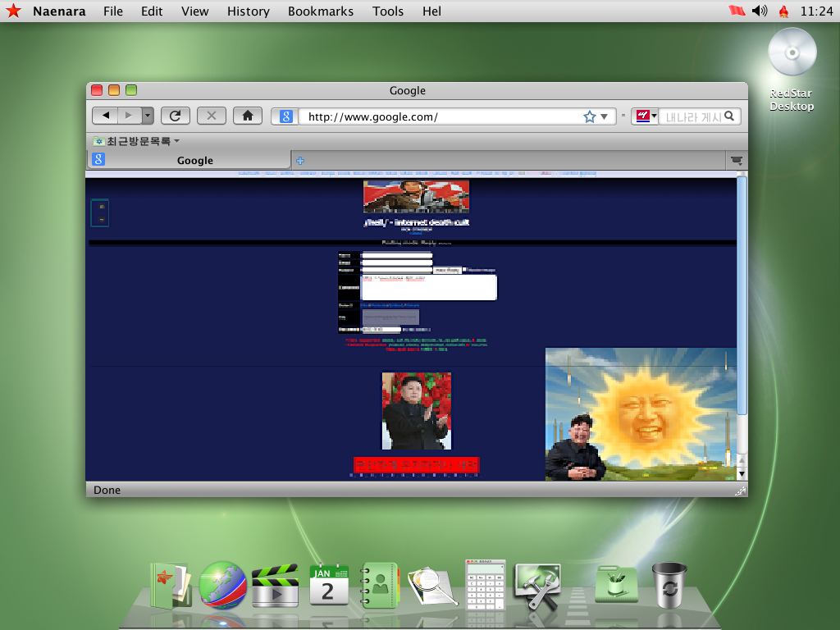840x630 pixels.
Task: Tick the checkbox beside the post form button
Action: point(464,269)
